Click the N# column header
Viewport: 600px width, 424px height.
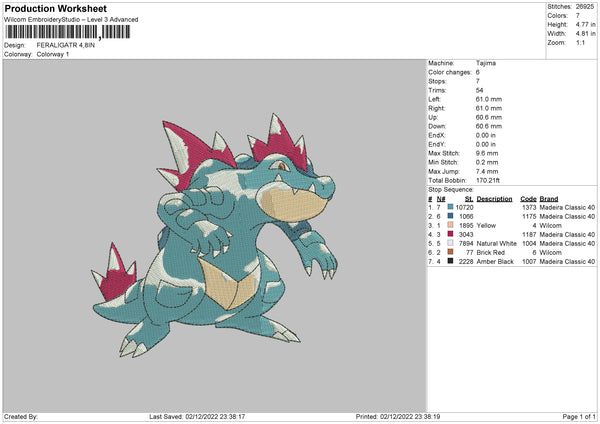coord(441,199)
